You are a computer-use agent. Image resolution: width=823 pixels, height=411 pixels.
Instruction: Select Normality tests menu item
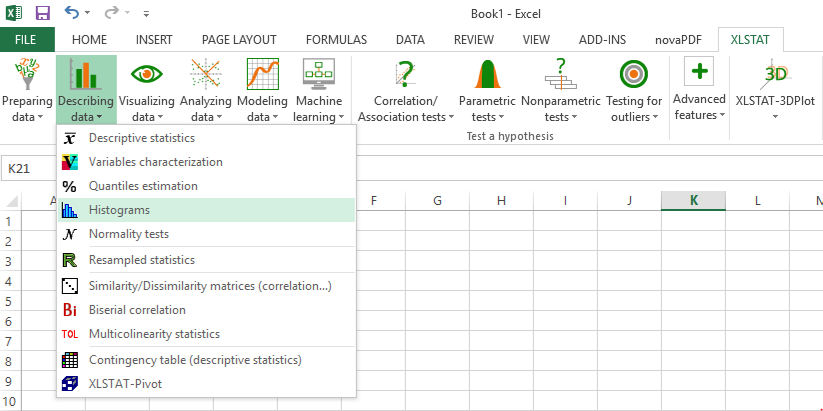click(128, 234)
